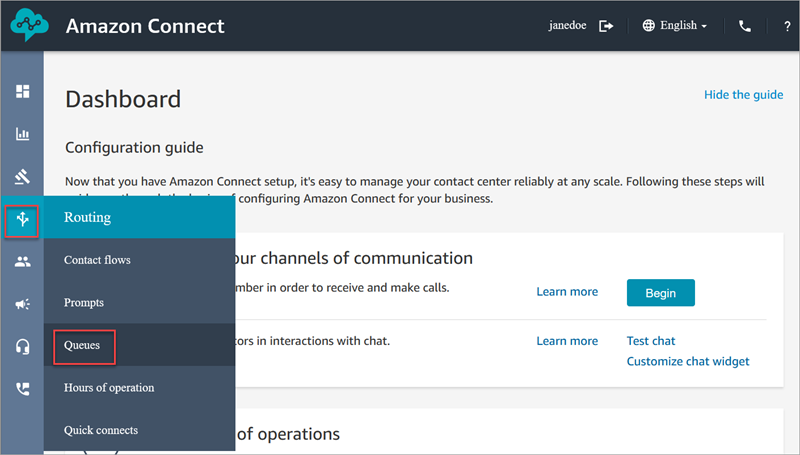Select Hours of operation menu item
This screenshot has width=800, height=455.
pyautogui.click(x=109, y=387)
